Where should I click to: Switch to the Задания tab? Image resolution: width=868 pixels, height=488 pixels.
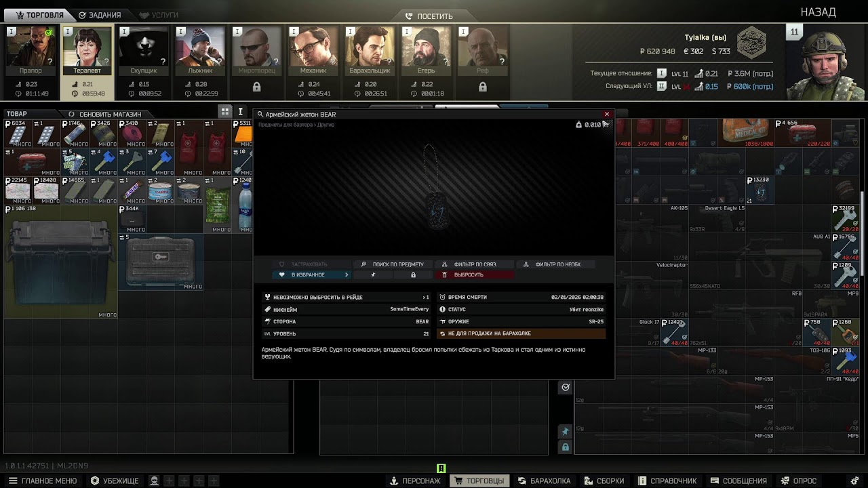point(100,15)
